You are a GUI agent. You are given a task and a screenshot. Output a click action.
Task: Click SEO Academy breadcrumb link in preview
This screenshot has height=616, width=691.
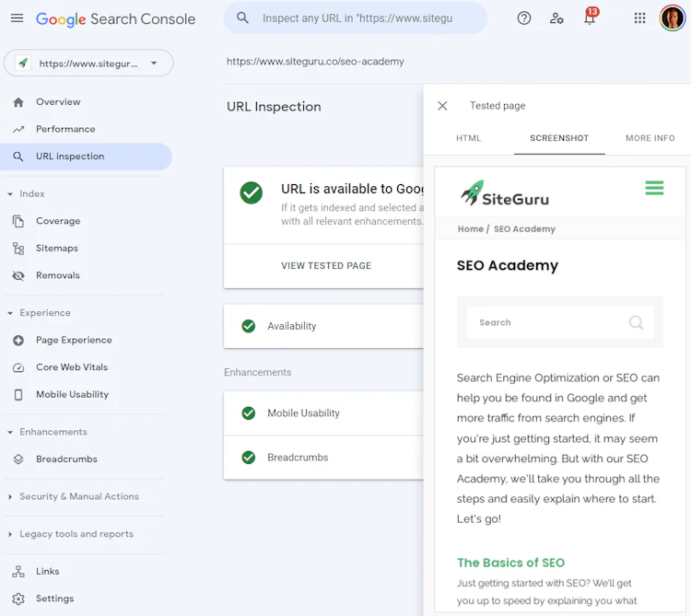524,229
